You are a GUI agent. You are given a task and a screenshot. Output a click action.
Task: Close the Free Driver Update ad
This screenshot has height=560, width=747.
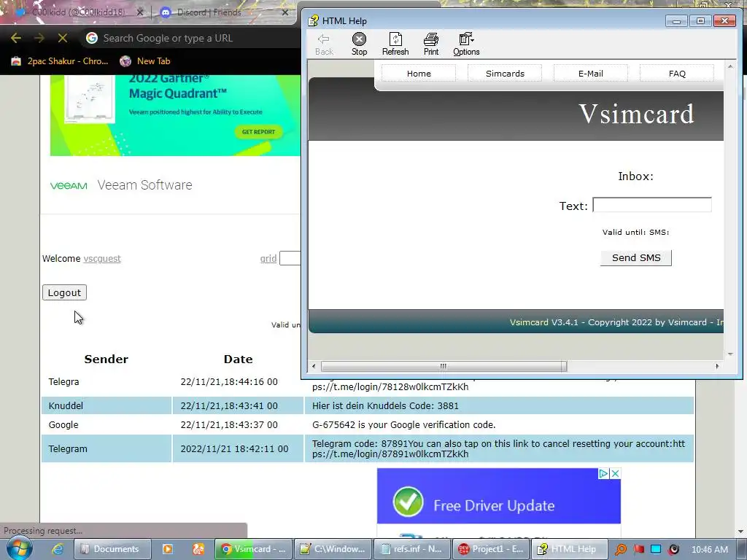[615, 473]
